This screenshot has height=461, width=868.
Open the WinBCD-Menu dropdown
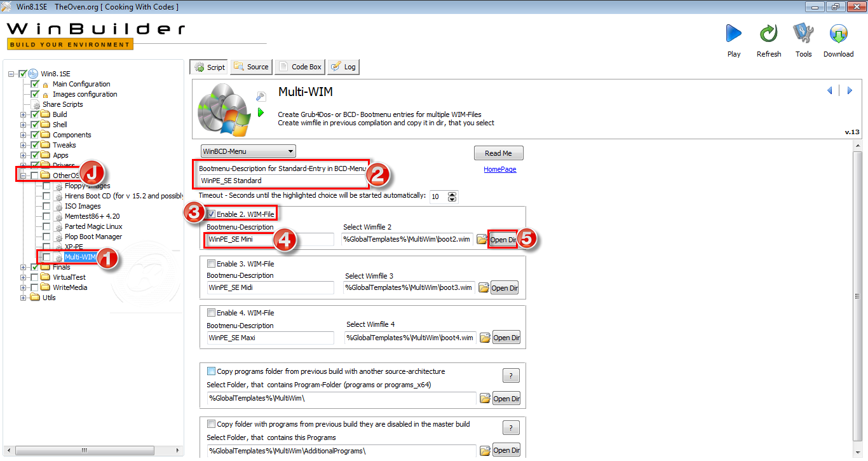click(x=248, y=151)
